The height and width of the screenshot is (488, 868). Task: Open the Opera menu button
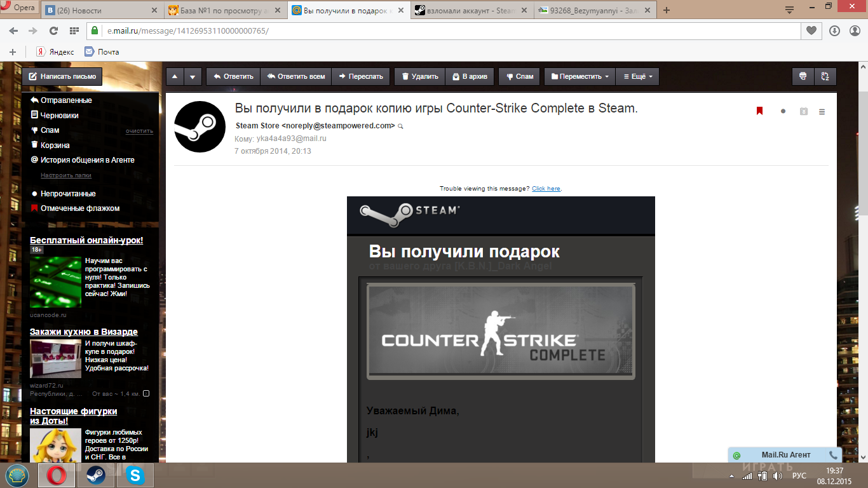click(20, 8)
